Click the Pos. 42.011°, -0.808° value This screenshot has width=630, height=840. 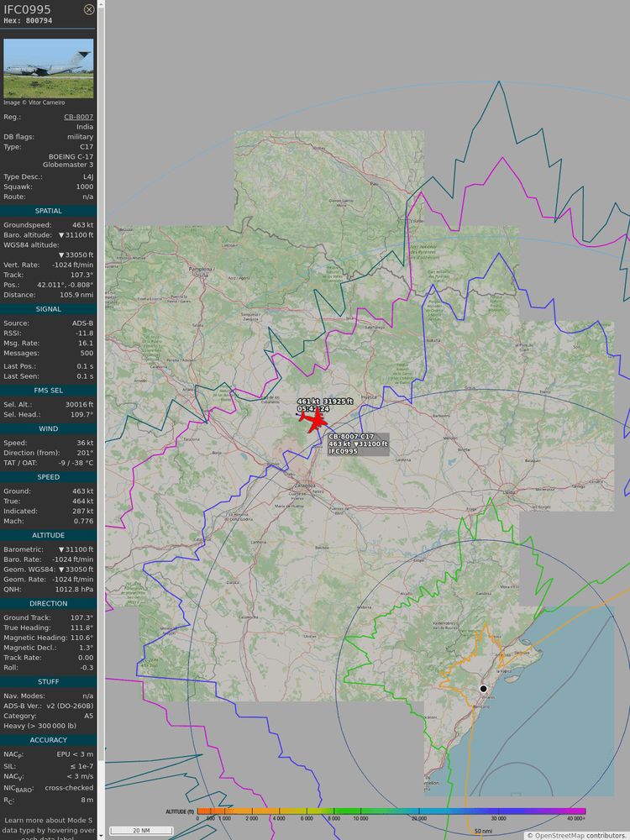click(x=65, y=285)
